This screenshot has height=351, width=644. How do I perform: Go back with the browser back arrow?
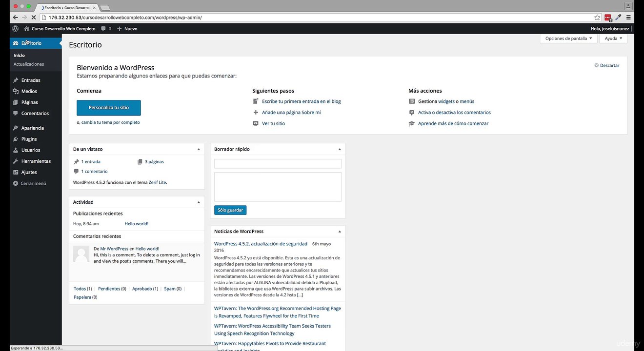pos(15,18)
